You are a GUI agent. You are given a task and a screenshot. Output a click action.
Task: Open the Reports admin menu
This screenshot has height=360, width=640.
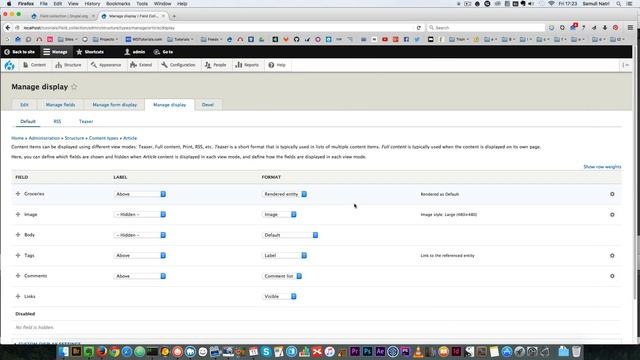point(247,65)
